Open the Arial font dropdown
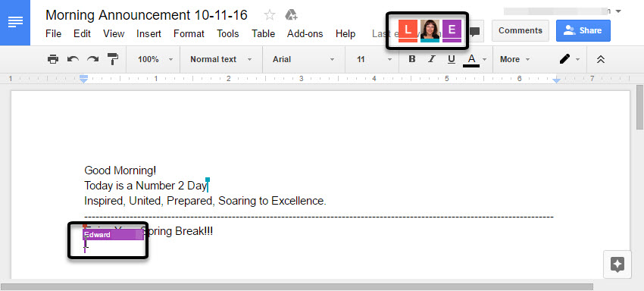The image size is (644, 291). point(304,60)
